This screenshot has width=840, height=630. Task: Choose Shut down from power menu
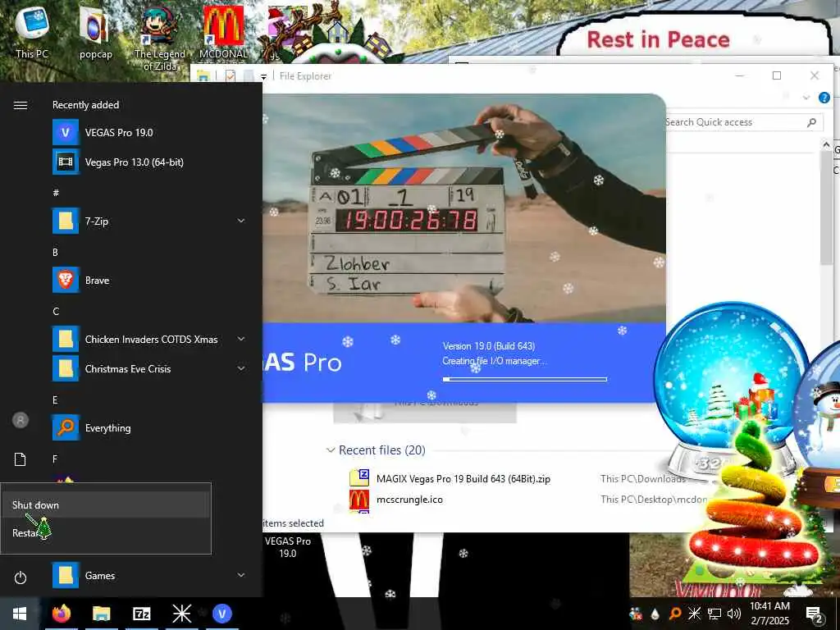(106, 504)
